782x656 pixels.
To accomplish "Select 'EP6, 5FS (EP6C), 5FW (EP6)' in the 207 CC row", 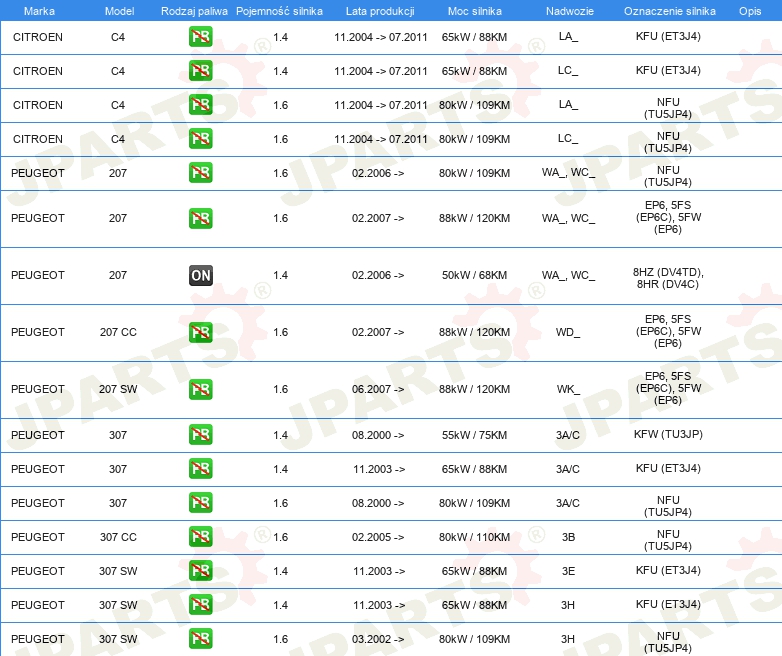I will 668,331.
